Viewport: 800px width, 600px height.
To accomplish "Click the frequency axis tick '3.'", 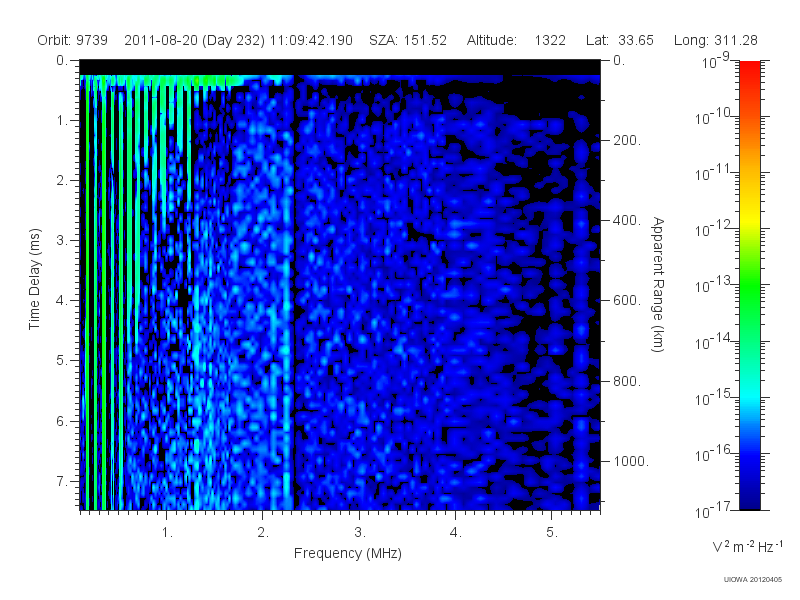I will click(360, 533).
